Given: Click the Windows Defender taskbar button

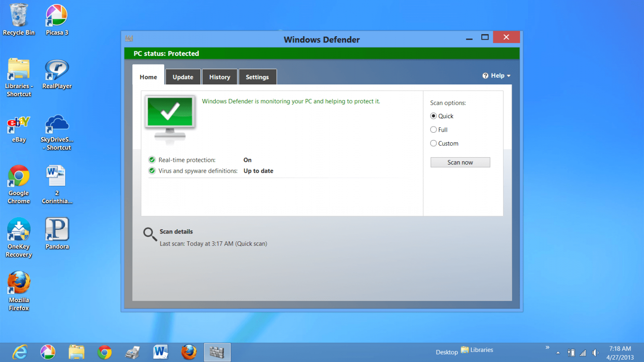Looking at the screenshot, I should tap(217, 352).
